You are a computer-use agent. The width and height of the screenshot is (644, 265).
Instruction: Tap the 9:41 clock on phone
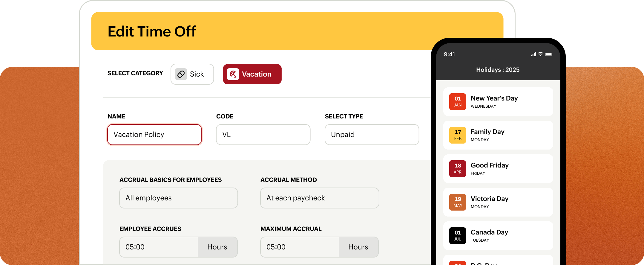[449, 54]
